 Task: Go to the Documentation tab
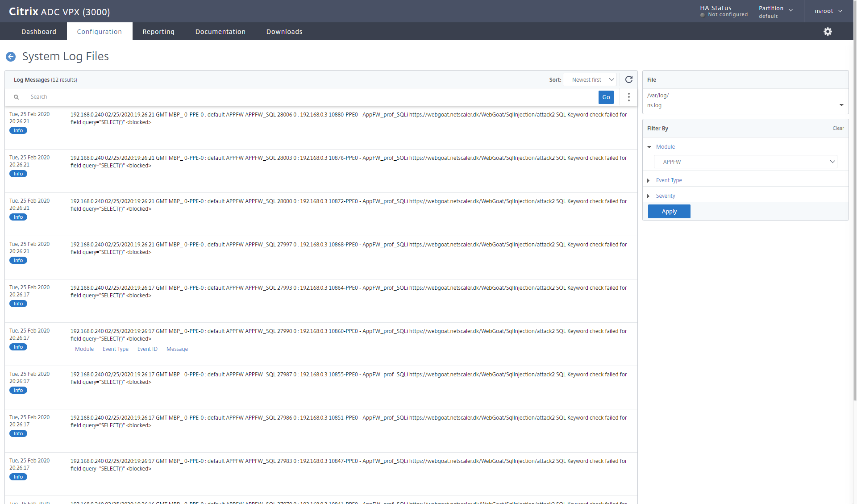tap(220, 31)
